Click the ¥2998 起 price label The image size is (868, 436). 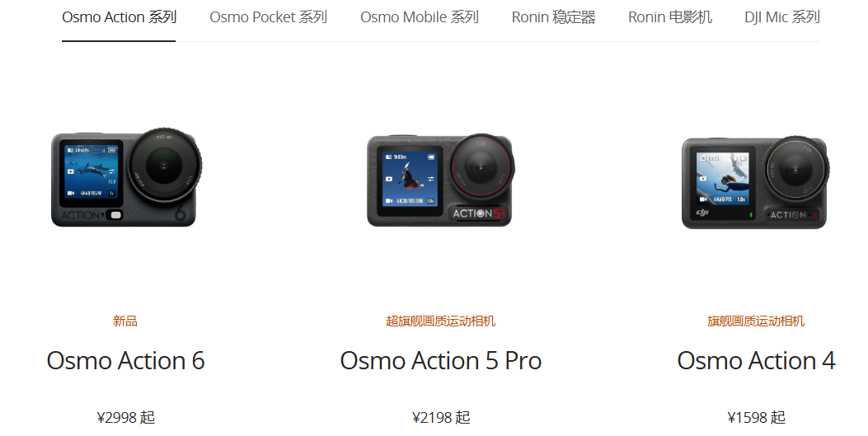click(x=125, y=417)
